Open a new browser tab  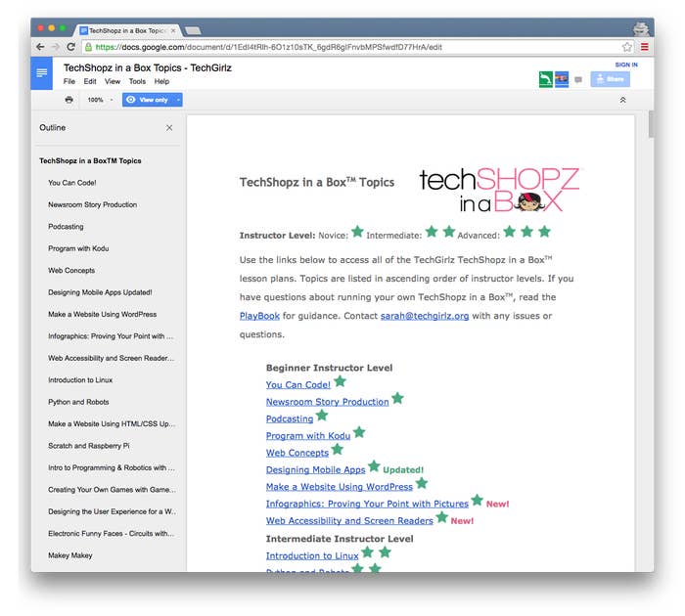[193, 30]
